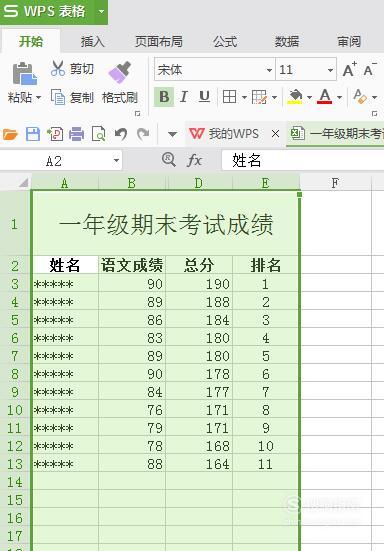The image size is (384, 551).
Task: Select the cell with value 190
Action: click(199, 284)
